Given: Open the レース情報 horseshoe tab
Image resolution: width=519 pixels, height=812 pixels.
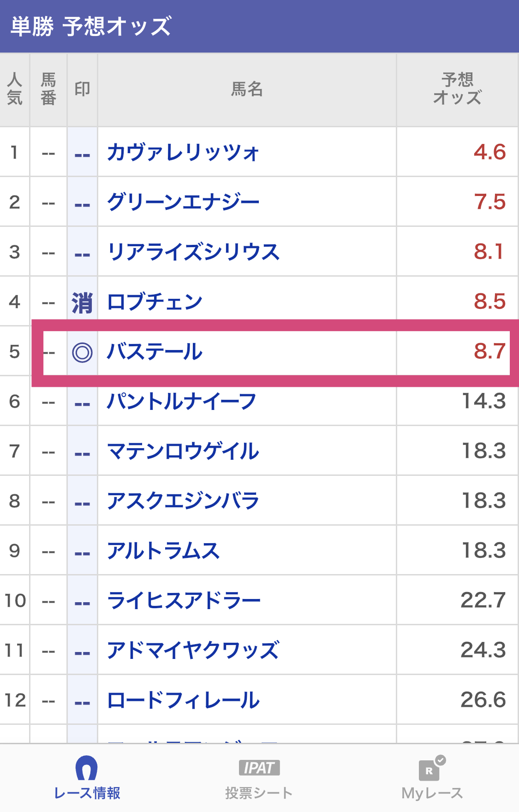Looking at the screenshot, I should click(87, 778).
